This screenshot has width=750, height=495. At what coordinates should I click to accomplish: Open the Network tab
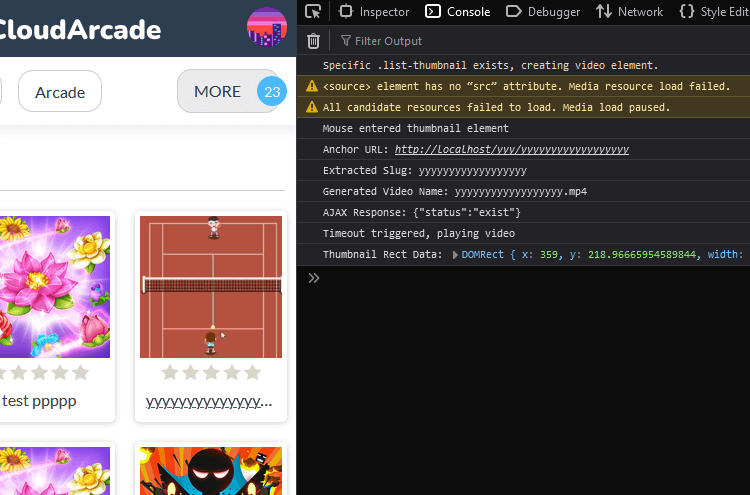629,11
